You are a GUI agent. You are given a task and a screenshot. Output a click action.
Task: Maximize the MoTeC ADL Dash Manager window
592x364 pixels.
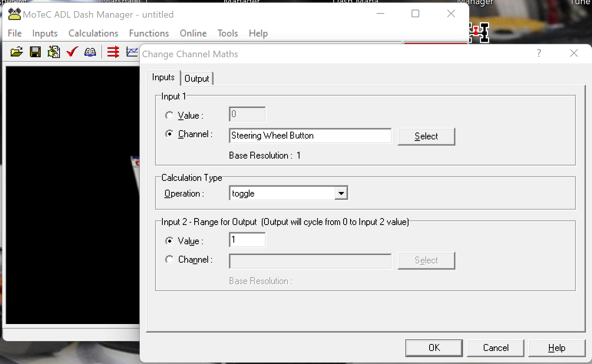pyautogui.click(x=415, y=14)
